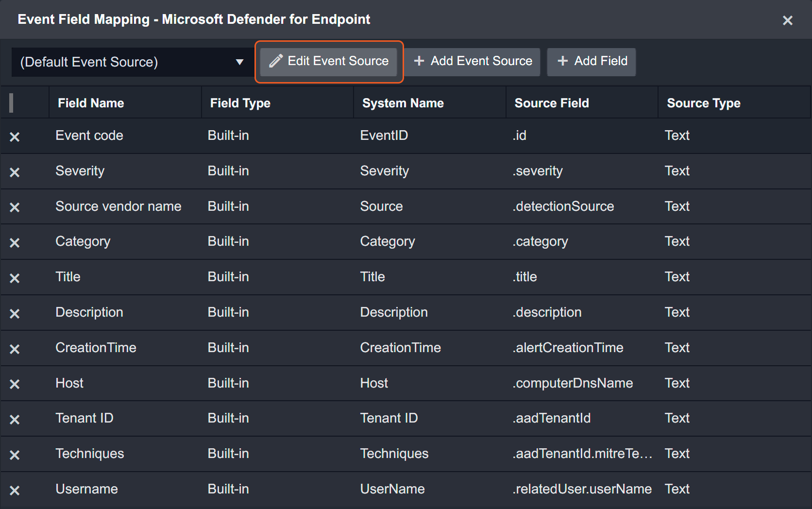
Task: Delete the Host field mapping
Action: coord(15,384)
